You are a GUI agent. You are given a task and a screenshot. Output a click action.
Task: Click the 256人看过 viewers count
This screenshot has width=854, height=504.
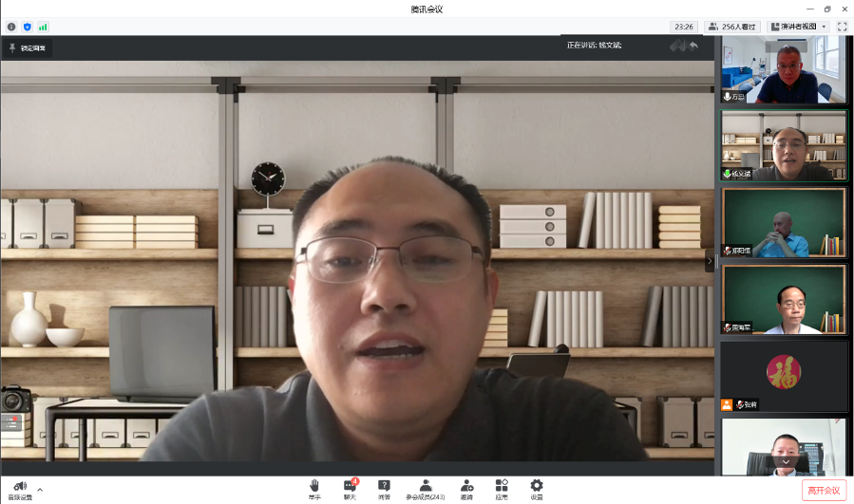tap(733, 27)
